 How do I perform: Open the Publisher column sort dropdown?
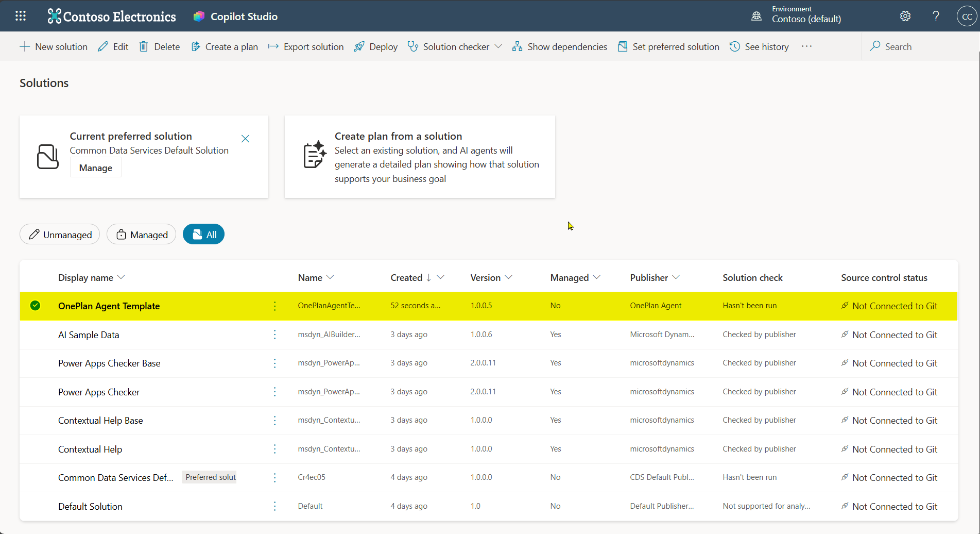676,277
